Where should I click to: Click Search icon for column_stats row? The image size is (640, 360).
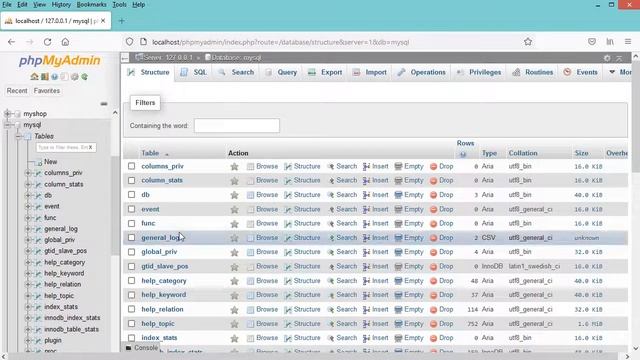[331, 180]
